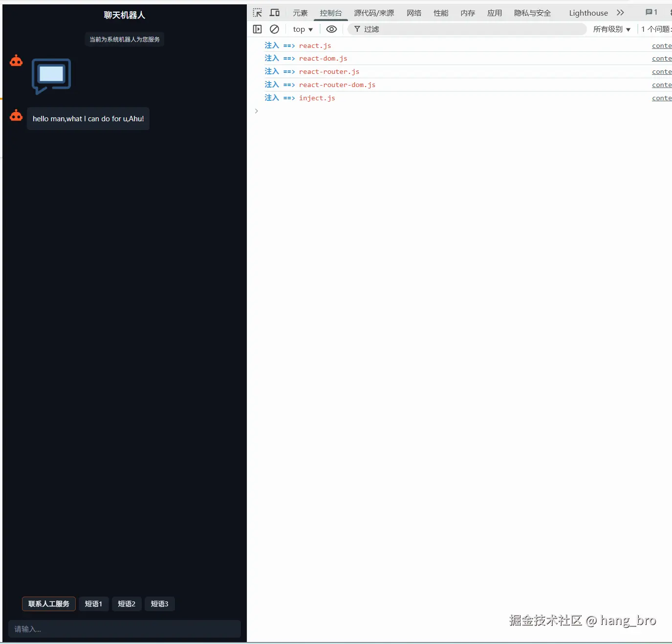Image resolution: width=672 pixels, height=644 pixels.
Task: Switch to the 网络 tab
Action: [x=414, y=13]
